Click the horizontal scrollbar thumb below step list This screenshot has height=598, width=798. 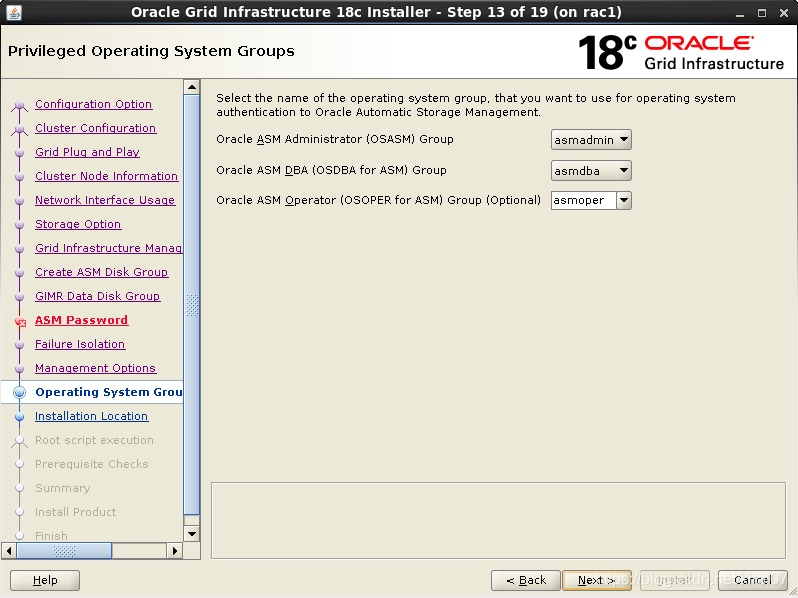pos(64,551)
